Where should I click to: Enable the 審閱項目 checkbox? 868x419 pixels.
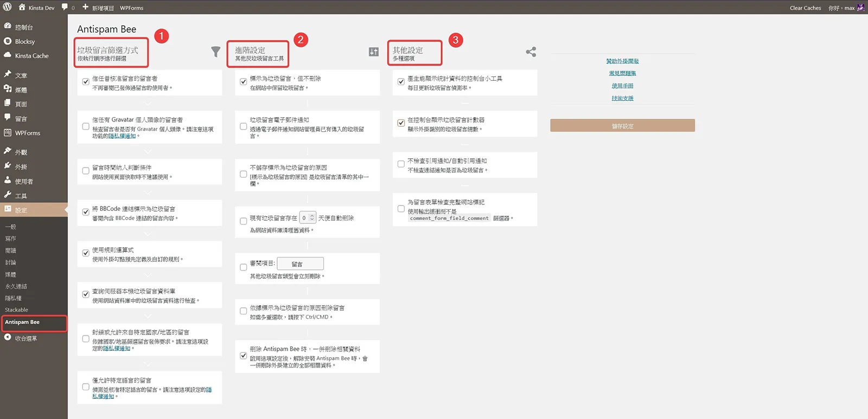(244, 267)
